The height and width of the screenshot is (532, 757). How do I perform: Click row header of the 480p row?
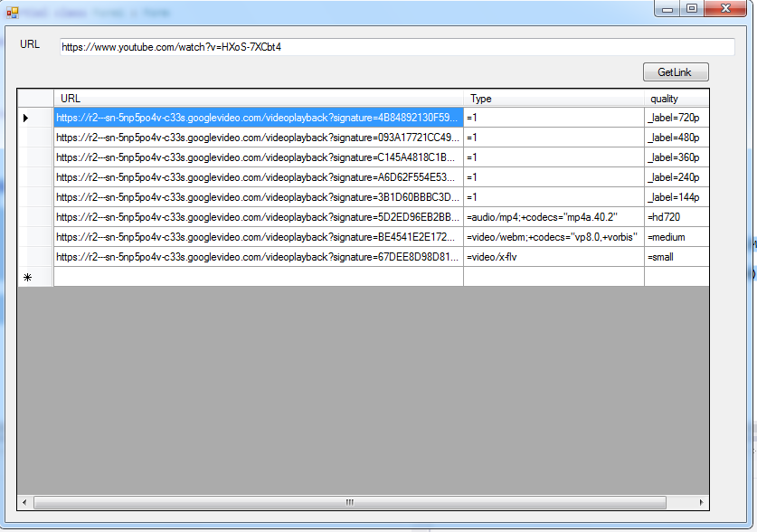coord(35,138)
